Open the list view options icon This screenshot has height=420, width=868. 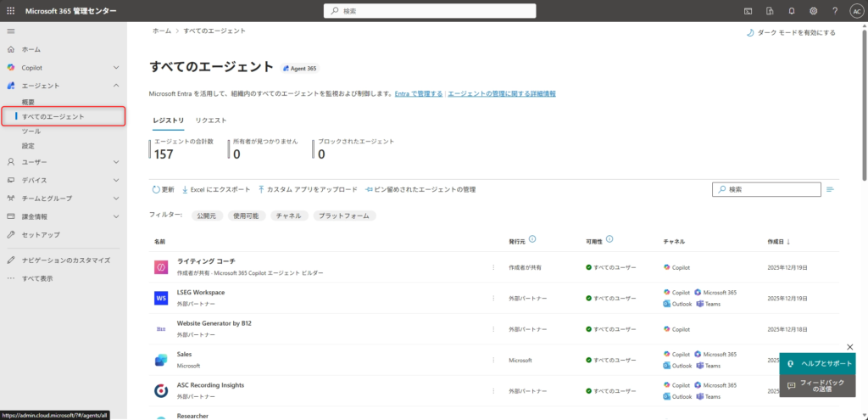(831, 189)
